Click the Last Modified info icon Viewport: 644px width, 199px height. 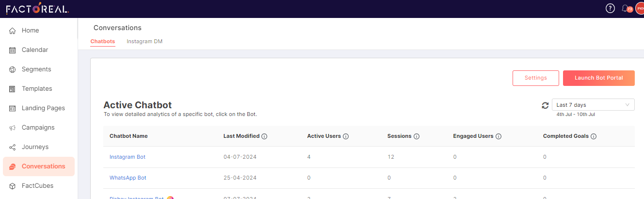264,136
